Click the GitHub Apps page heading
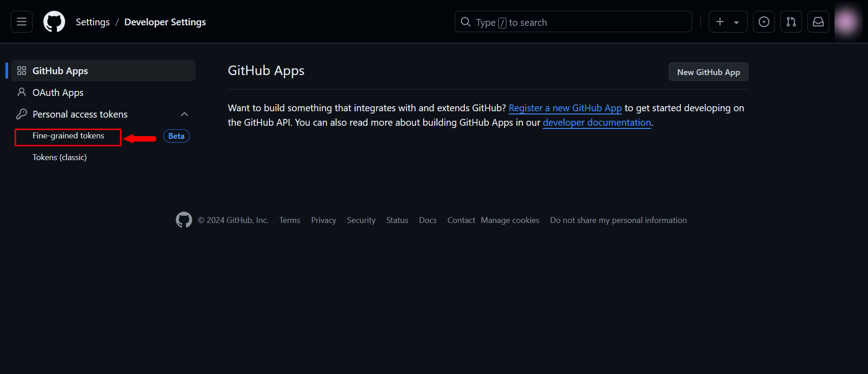Screen dimensions: 868x374 click(x=266, y=71)
